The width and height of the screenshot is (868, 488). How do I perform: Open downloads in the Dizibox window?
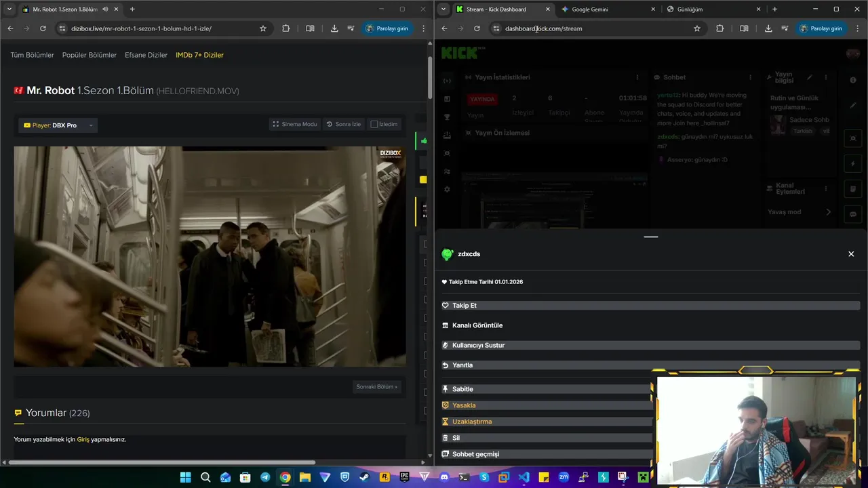pyautogui.click(x=334, y=28)
